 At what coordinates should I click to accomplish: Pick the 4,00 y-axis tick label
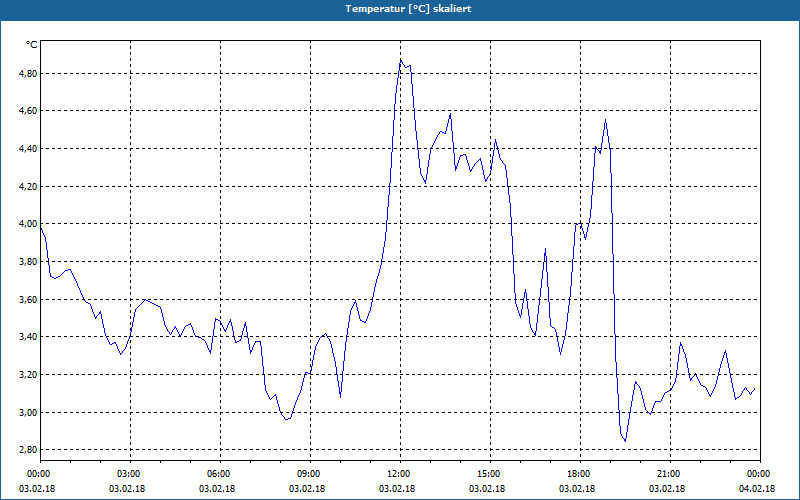(27, 224)
